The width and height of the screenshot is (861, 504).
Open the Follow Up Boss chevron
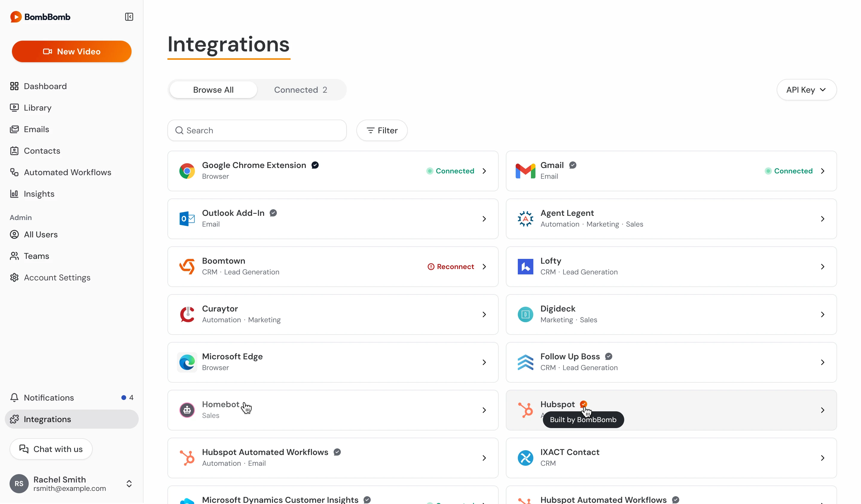coord(822,362)
